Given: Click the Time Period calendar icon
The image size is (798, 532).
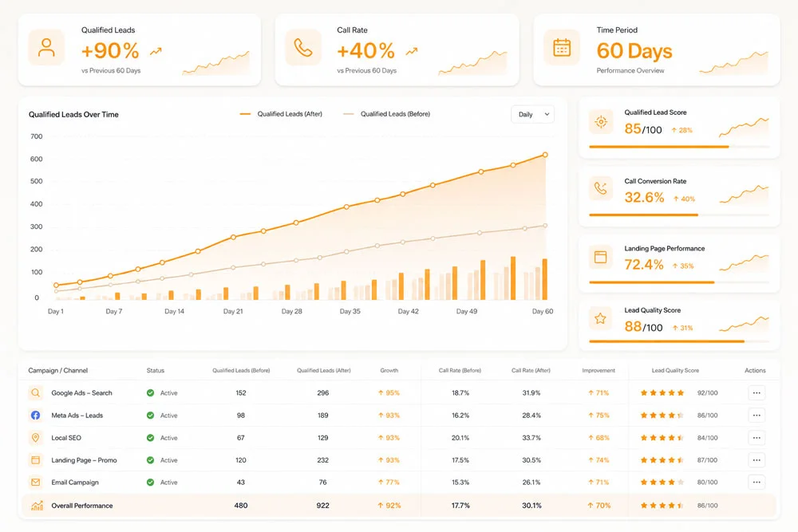Looking at the screenshot, I should [x=562, y=47].
